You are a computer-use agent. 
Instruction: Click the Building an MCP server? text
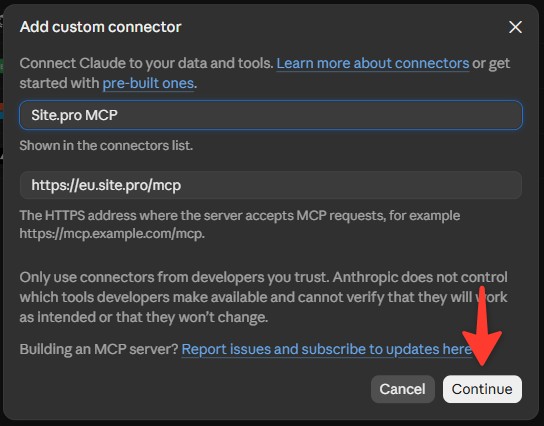pos(99,349)
